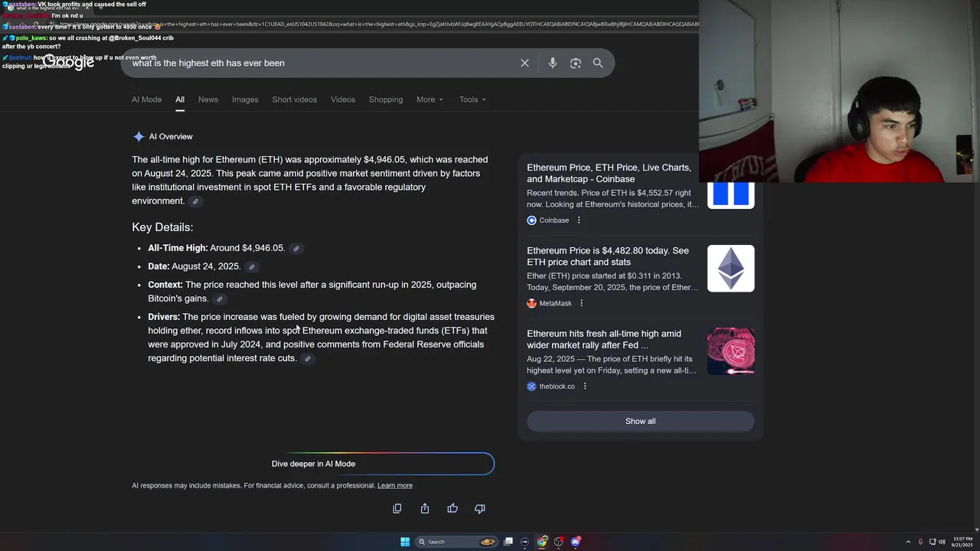Expand the More search filters dropdown
Screen dimensions: 980x551
pyautogui.click(x=430, y=99)
